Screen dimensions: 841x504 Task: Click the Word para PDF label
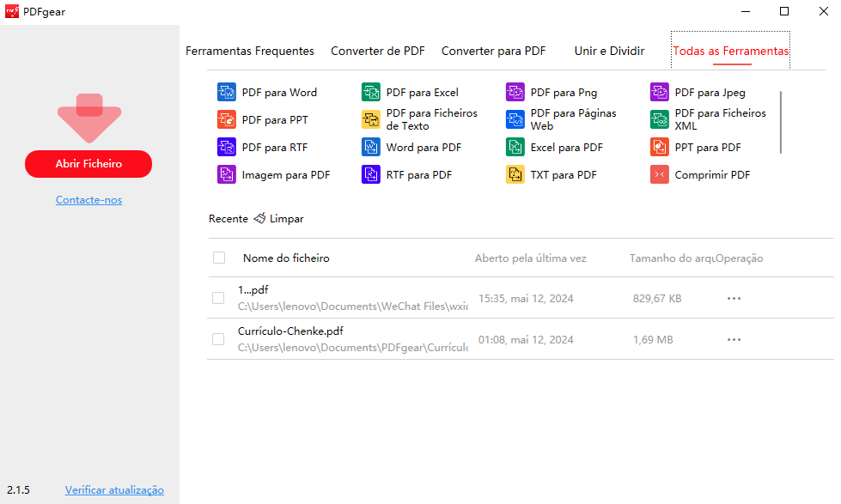424,148
